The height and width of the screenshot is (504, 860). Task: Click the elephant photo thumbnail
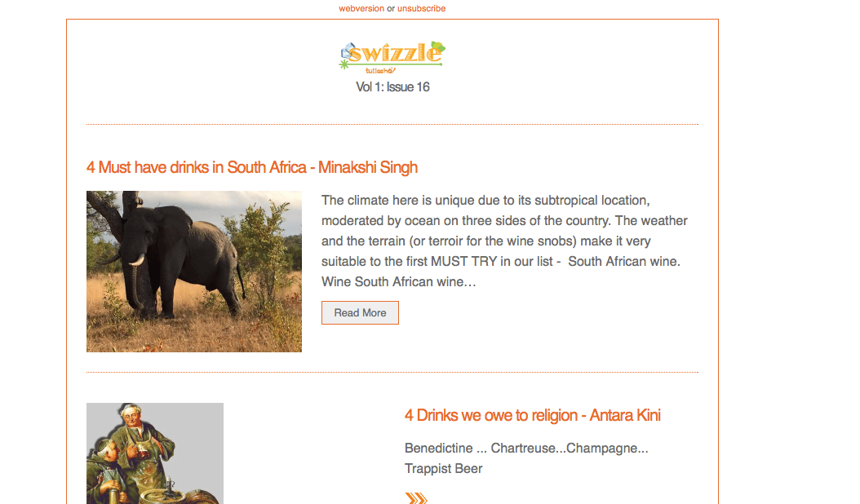pos(193,272)
